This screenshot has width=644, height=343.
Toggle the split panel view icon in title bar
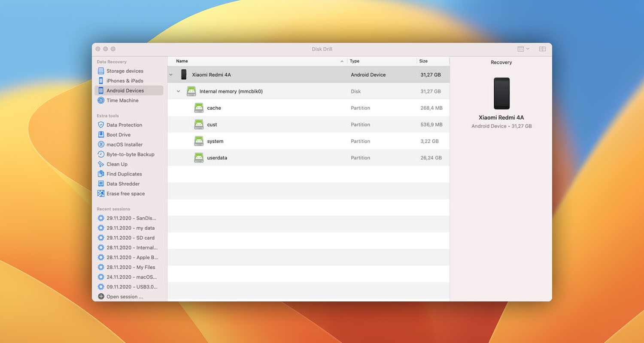point(542,49)
